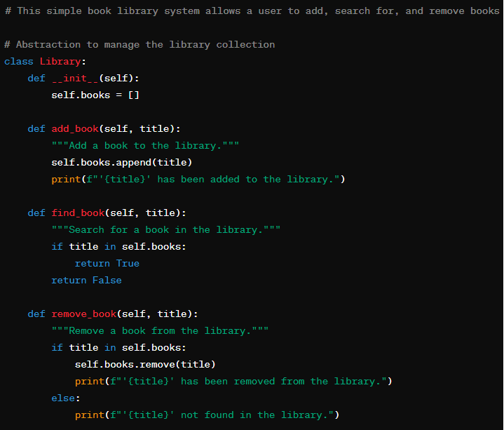The image size is (504, 430).
Task: Click the 'has been added to the library' print line
Action: tap(198, 180)
